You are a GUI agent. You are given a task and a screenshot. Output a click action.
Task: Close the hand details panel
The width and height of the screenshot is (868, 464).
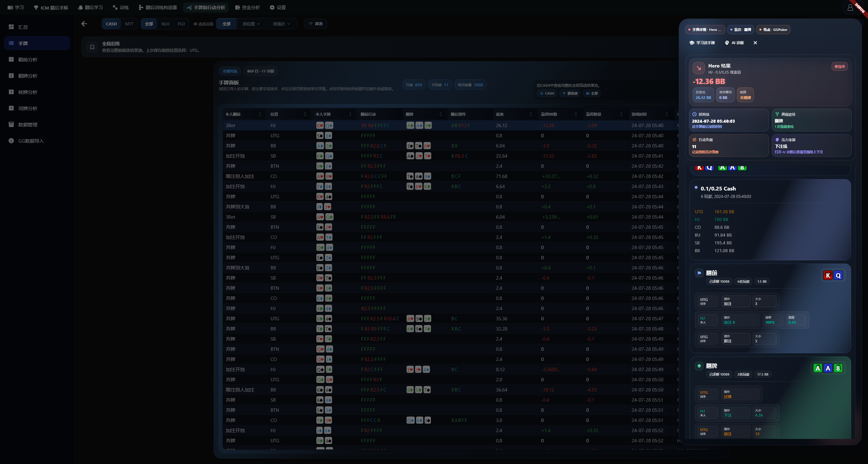click(x=755, y=43)
